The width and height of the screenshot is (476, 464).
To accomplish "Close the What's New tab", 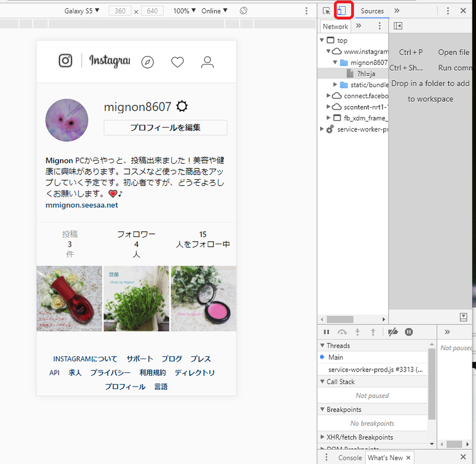I will (408, 457).
